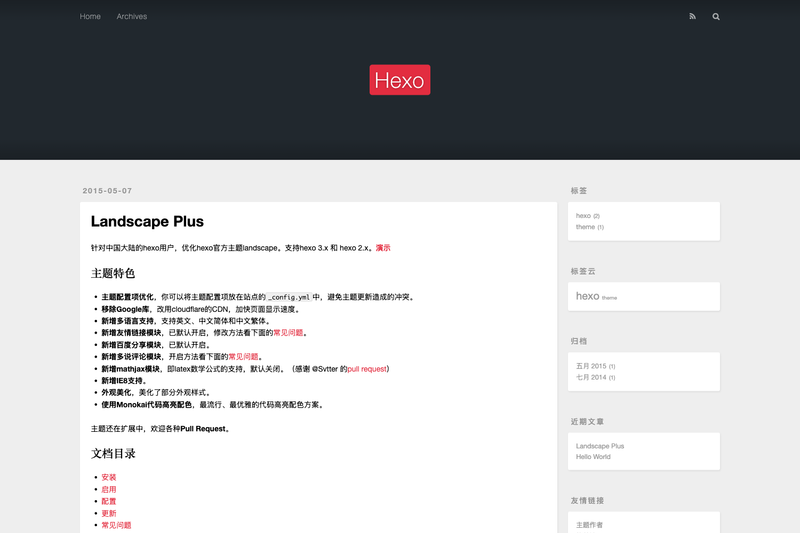Image resolution: width=800 pixels, height=533 pixels.
Task: Open the RSS feed icon
Action: pyautogui.click(x=692, y=16)
